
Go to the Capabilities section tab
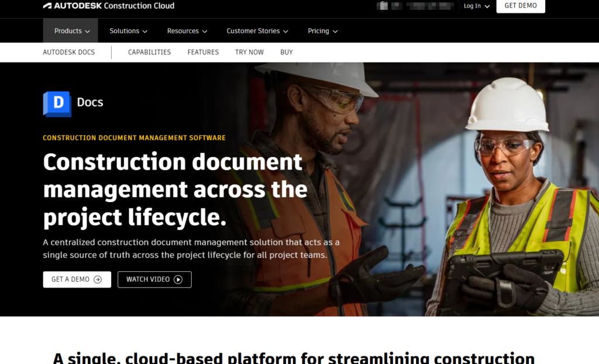[x=149, y=52]
